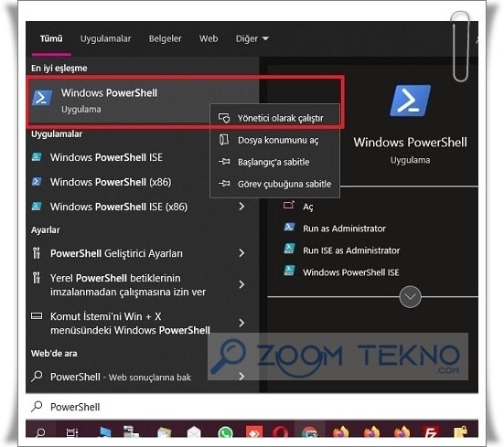Expand arrow for Komut İstemi'ni Win + X

[241, 323]
